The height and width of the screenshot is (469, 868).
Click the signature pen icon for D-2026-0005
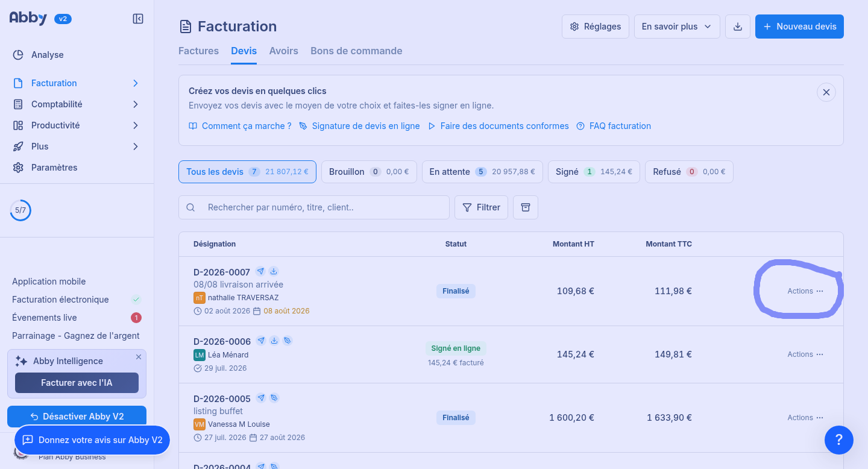pyautogui.click(x=274, y=398)
